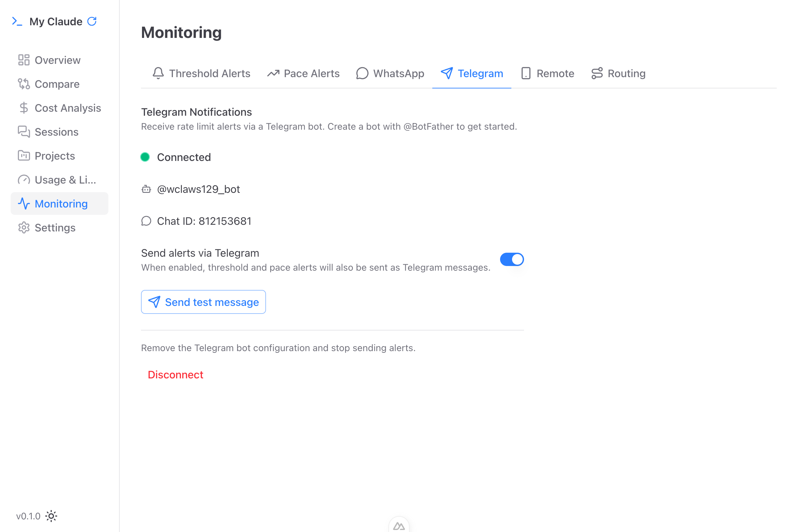Open the Routing tab
The width and height of the screenshot is (798, 532).
point(618,73)
